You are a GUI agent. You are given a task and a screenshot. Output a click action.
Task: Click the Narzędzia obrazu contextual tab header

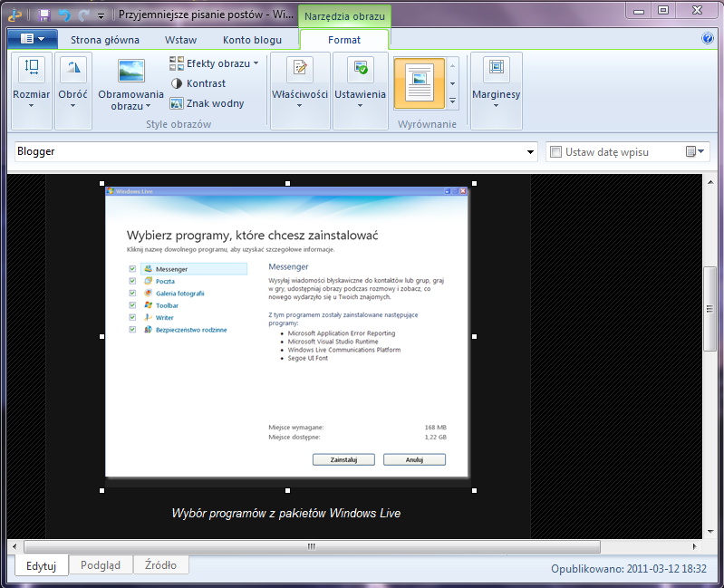click(344, 16)
